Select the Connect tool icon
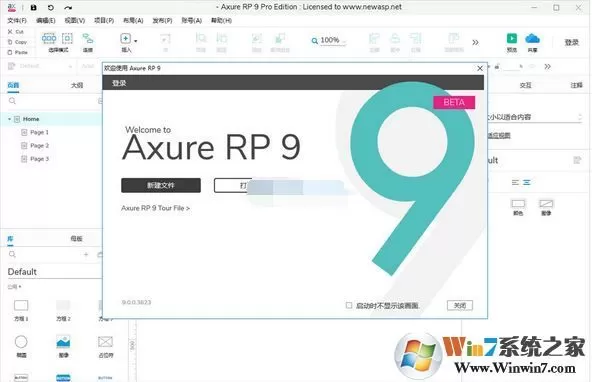 [x=88, y=39]
